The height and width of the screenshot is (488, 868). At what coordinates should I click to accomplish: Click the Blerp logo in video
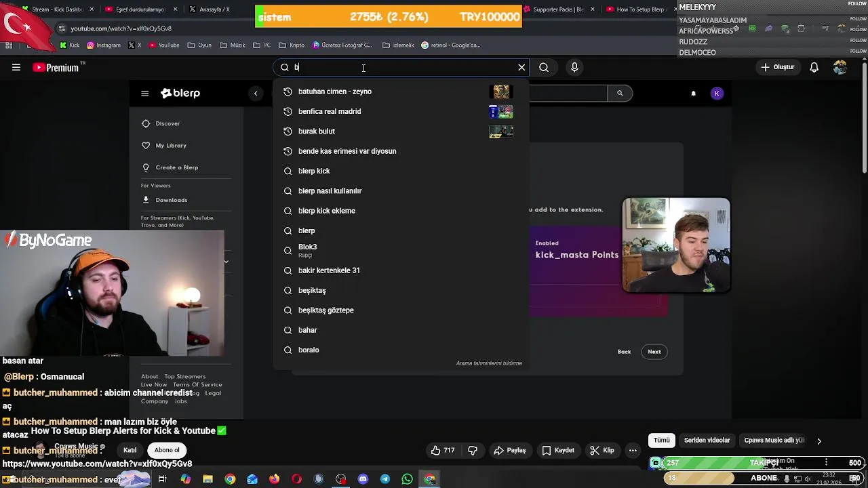pos(180,94)
